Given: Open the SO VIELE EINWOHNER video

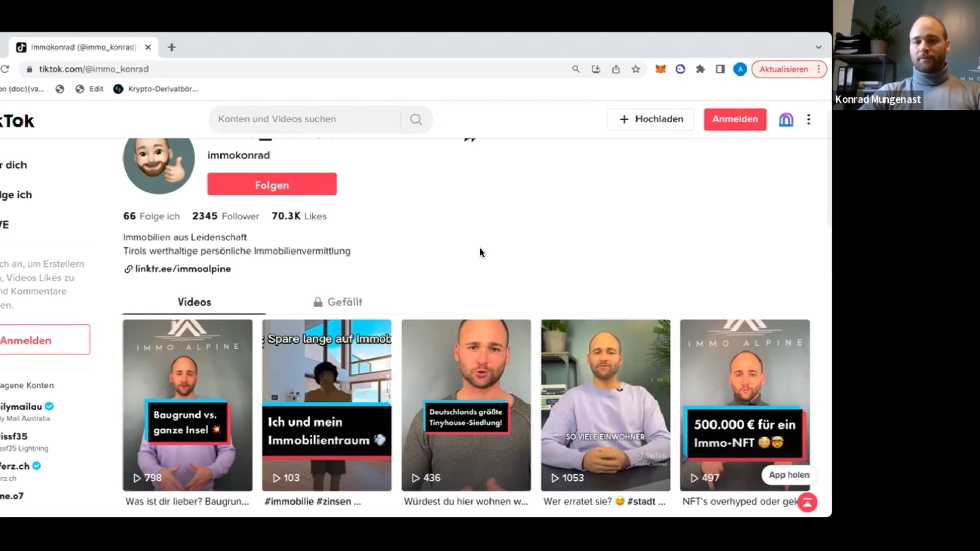Looking at the screenshot, I should coord(605,405).
